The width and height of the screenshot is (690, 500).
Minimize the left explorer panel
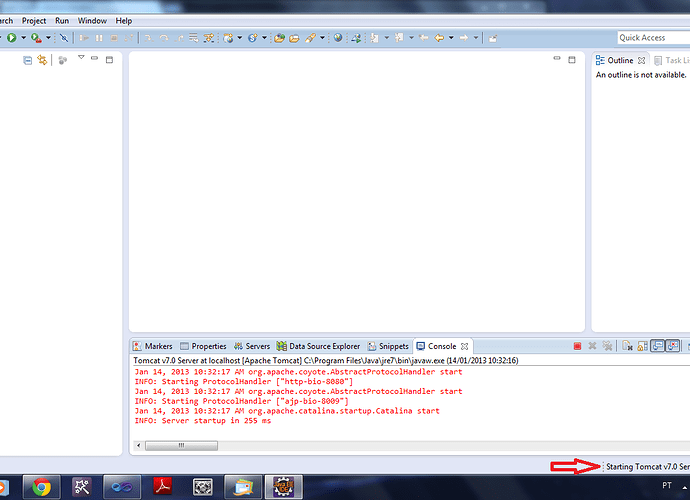point(94,58)
